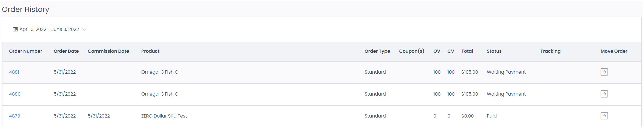
Task: Click the Total column header
Action: click(467, 51)
